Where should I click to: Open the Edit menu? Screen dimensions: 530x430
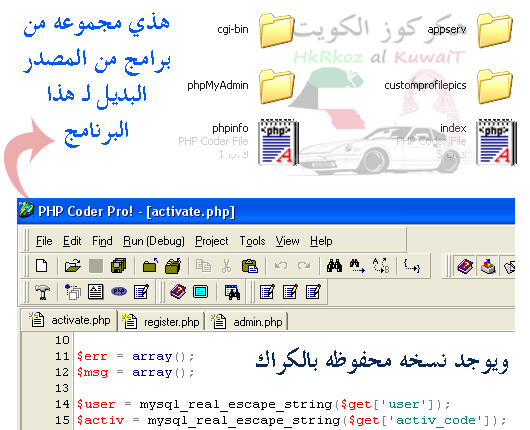pyautogui.click(x=72, y=241)
